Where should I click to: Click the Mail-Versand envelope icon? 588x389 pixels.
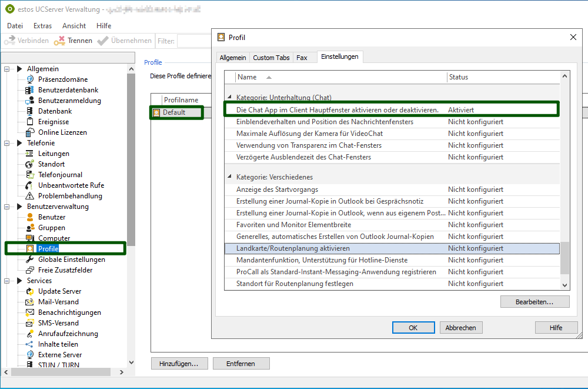coord(30,302)
